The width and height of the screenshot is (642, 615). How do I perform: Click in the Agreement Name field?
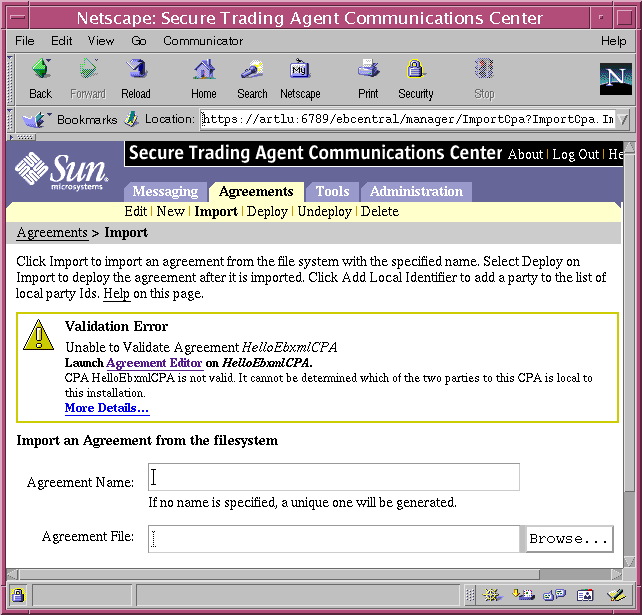[x=334, y=477]
